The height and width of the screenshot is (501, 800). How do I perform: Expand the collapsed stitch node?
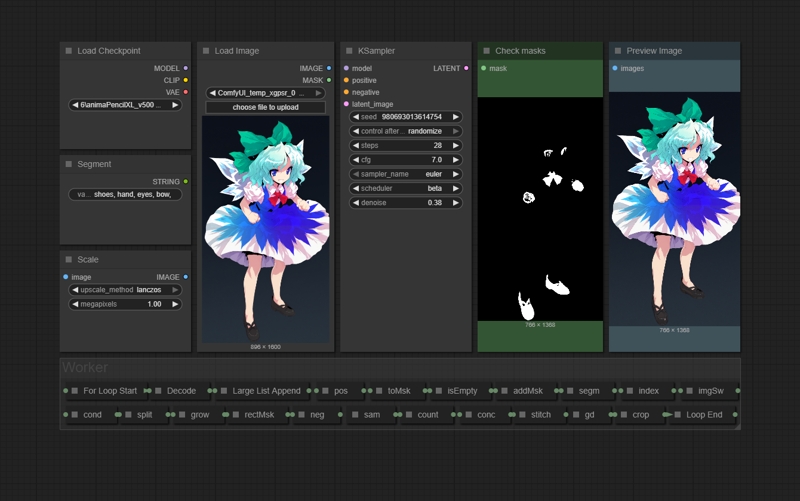(x=522, y=415)
